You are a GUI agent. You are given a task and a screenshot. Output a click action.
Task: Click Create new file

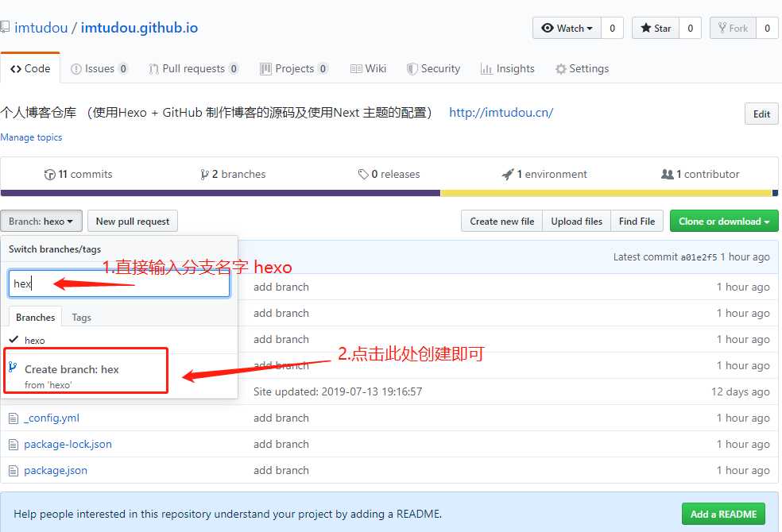(x=501, y=222)
